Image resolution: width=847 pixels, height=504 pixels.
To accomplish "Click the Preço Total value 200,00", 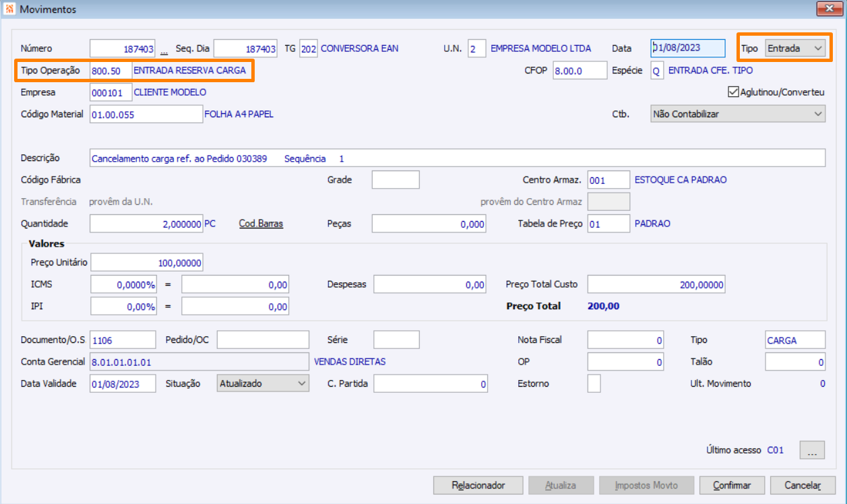I will tap(604, 306).
